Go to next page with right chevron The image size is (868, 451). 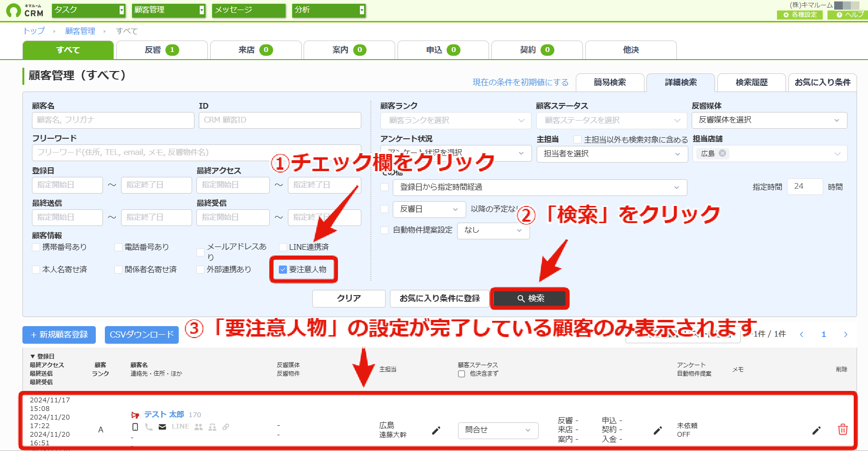[x=846, y=334]
